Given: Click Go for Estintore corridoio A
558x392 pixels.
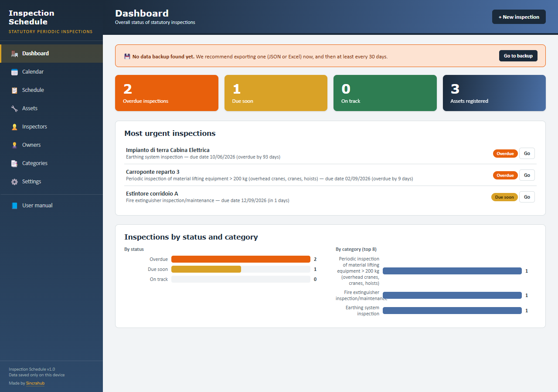Looking at the screenshot, I should coord(527,197).
